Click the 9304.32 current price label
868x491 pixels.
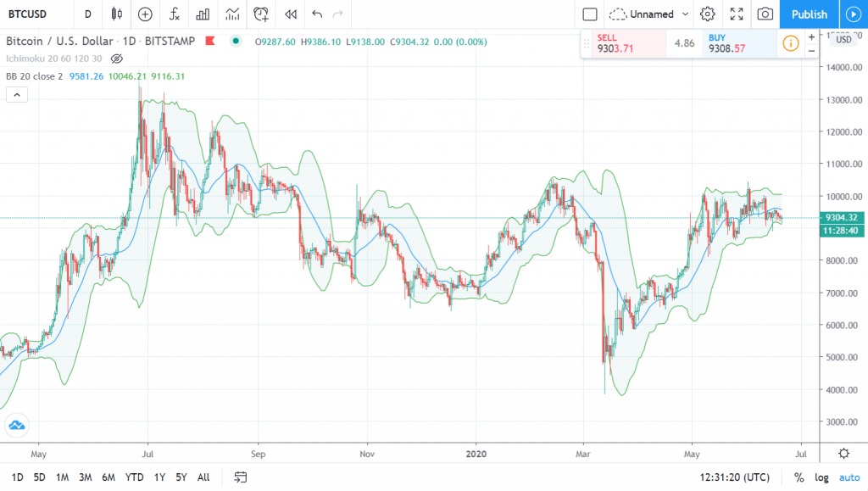pos(842,218)
